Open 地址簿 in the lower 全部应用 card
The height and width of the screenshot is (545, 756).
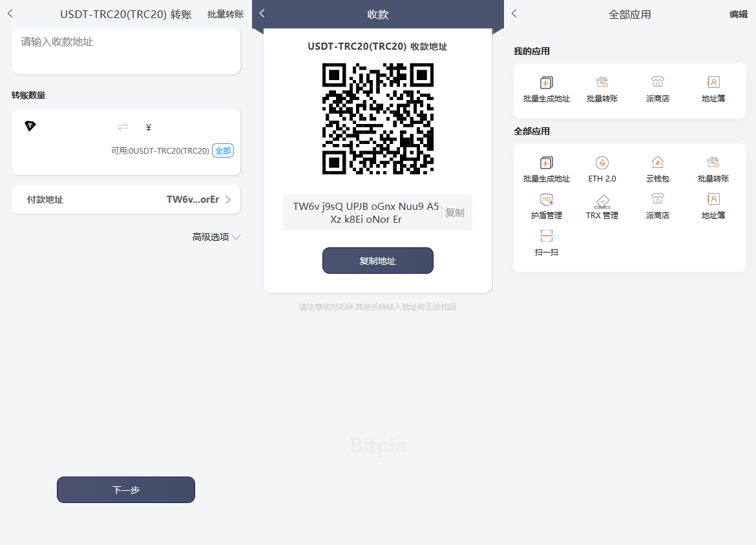(713, 206)
